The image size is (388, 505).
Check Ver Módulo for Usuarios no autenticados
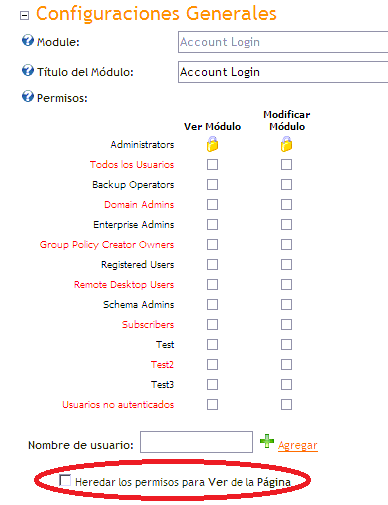coord(212,404)
